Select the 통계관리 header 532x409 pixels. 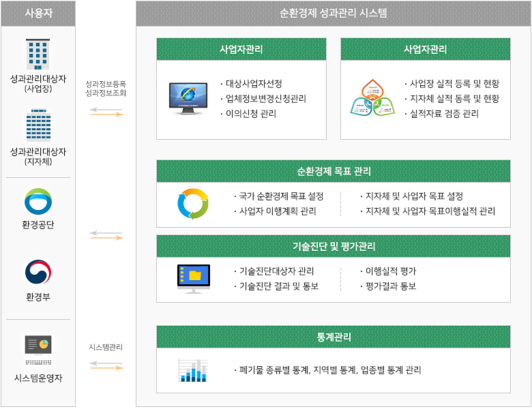334,337
